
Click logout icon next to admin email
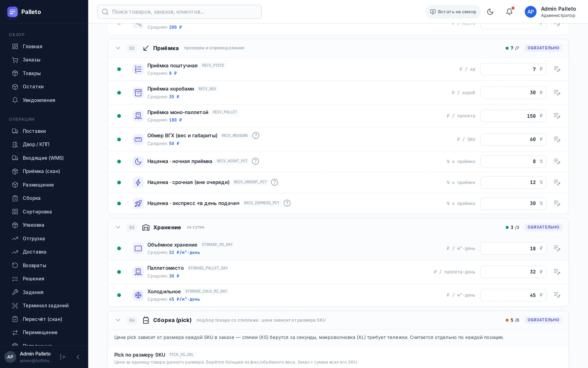pyautogui.click(x=62, y=357)
